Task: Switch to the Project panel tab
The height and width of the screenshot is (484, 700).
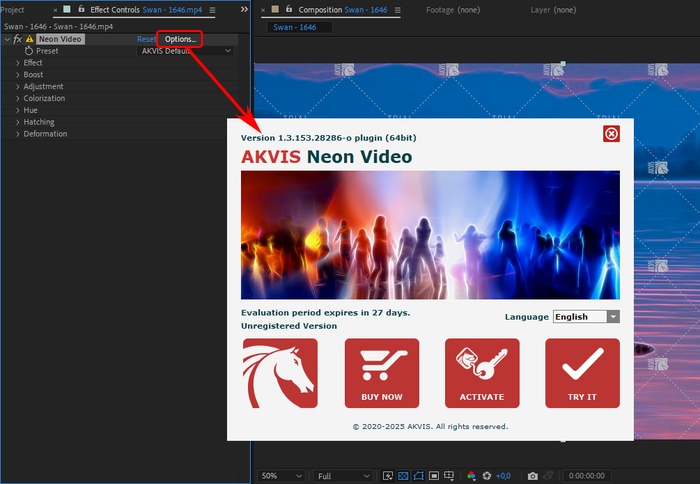Action: 12,10
